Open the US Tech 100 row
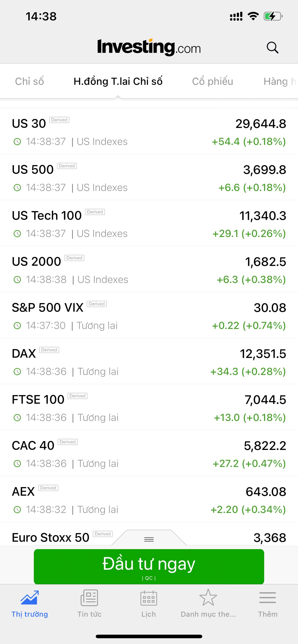This screenshot has height=644, width=298. click(x=149, y=223)
